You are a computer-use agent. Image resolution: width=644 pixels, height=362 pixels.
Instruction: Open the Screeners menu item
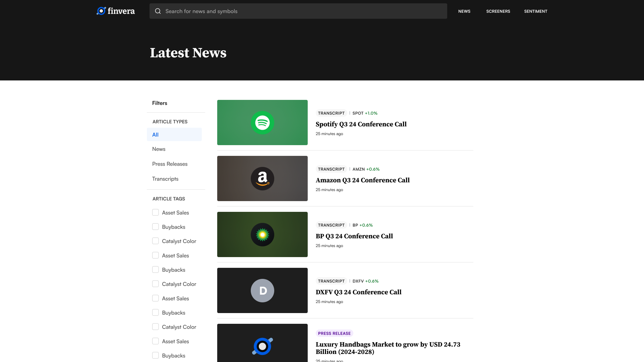pos(498,11)
